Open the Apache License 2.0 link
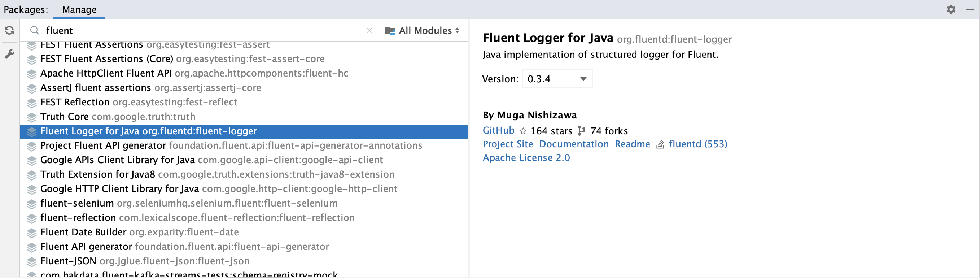 click(526, 158)
